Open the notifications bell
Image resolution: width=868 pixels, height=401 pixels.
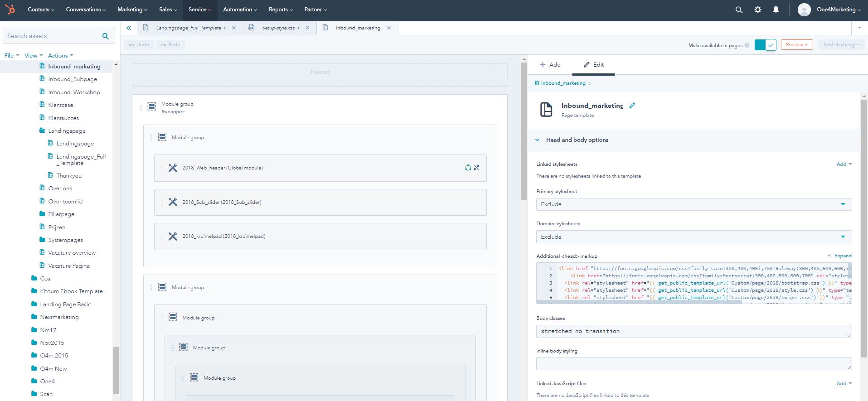776,10
